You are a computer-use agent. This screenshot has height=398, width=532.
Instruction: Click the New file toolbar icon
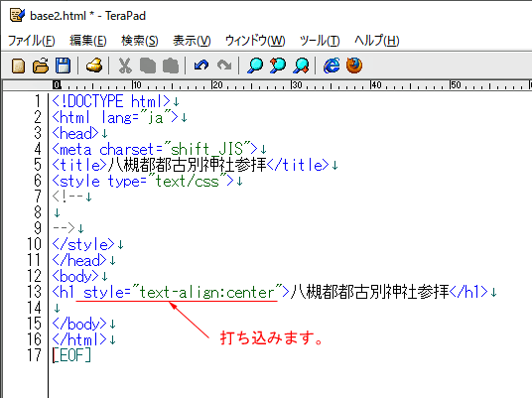click(x=18, y=66)
